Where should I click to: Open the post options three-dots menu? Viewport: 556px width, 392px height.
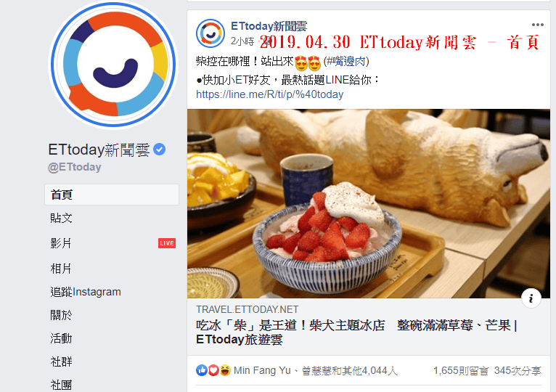pyautogui.click(x=538, y=25)
